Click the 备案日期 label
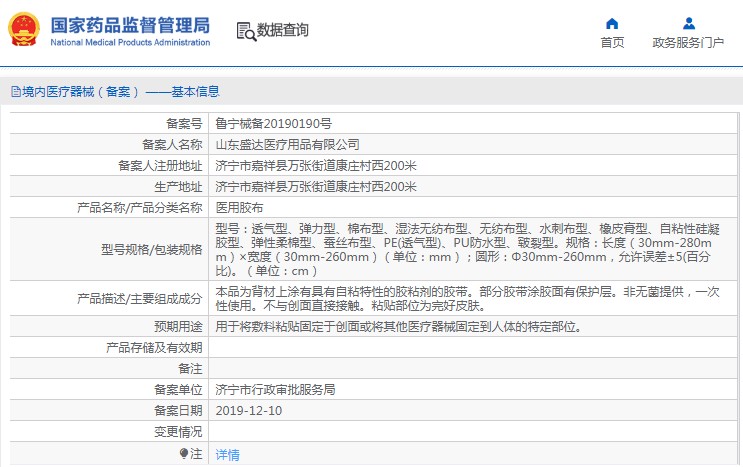Image resolution: width=743 pixels, height=467 pixels. tap(178, 411)
